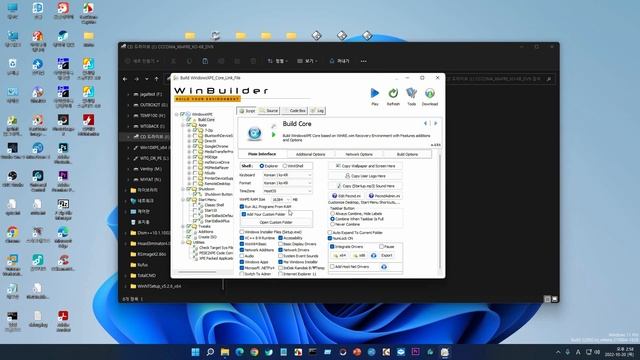Screen dimensions: 640x360
Task: Click help icon beside Add Host Net Drivers
Action: tap(384, 267)
